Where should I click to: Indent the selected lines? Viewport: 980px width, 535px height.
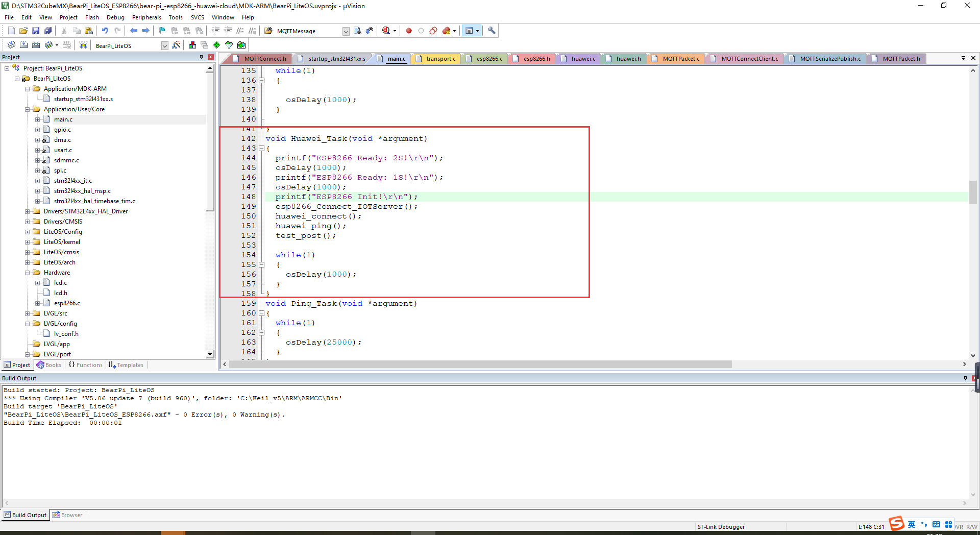215,31
